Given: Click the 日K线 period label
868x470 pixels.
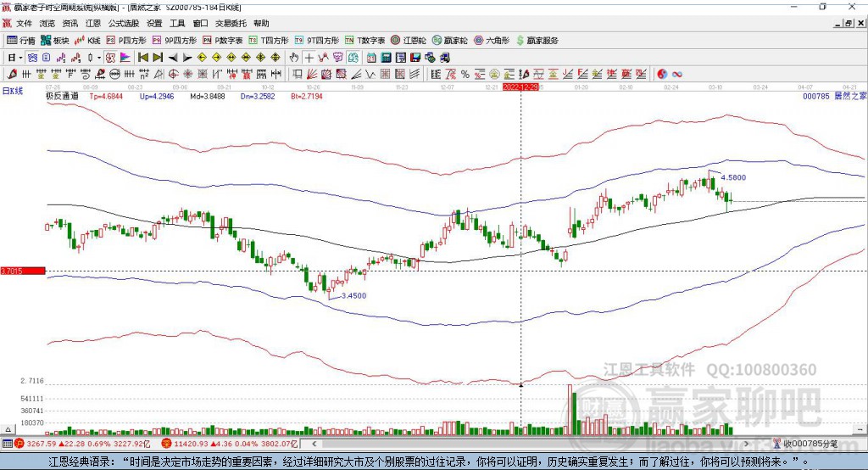Looking at the screenshot, I should (x=13, y=91).
